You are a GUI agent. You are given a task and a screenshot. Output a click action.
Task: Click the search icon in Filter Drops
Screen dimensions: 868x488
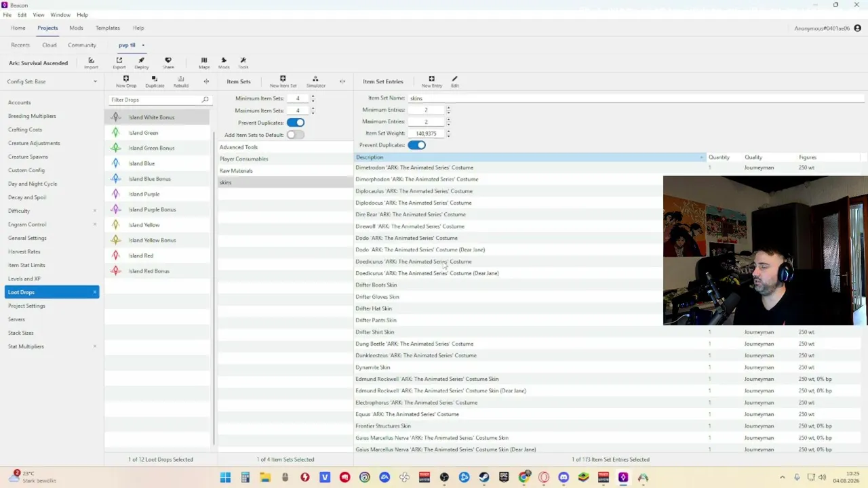coord(205,100)
